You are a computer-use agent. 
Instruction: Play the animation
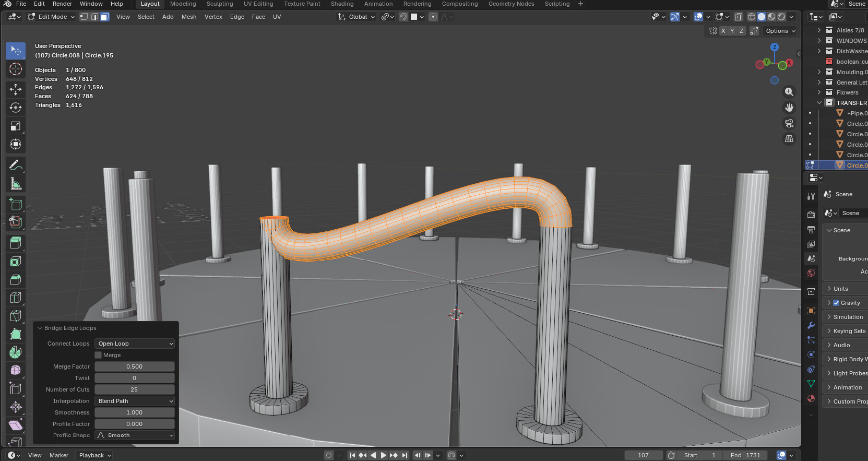pos(383,455)
